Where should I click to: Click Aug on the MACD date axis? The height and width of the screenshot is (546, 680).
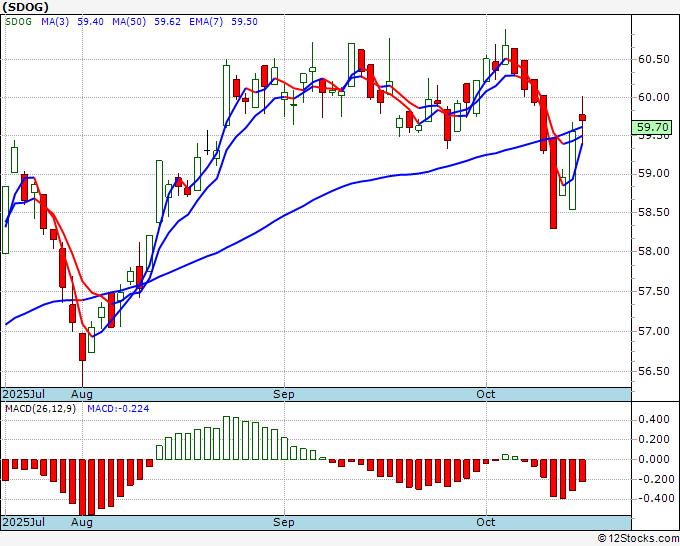82,522
